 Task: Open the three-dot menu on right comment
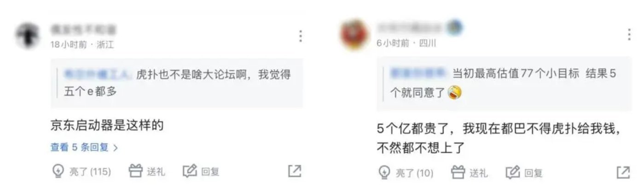click(629, 34)
